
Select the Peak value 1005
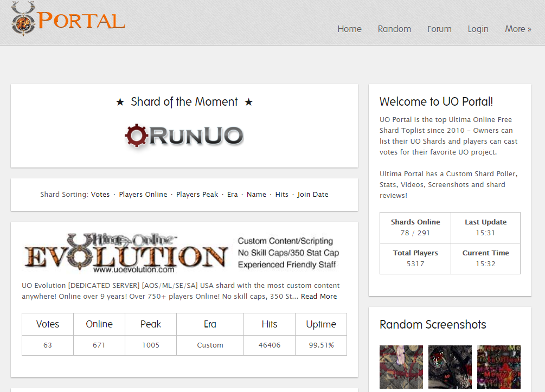tap(151, 345)
